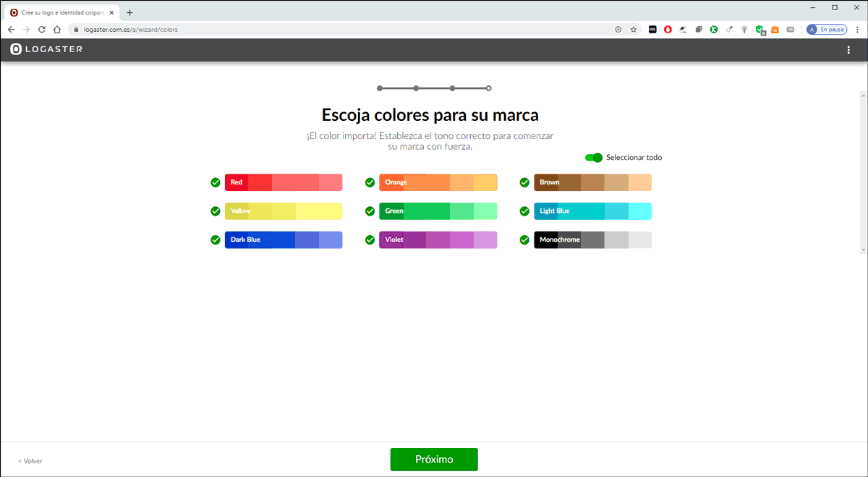This screenshot has height=477, width=868.
Task: Select the Light Blue color palette bar
Action: click(x=593, y=211)
